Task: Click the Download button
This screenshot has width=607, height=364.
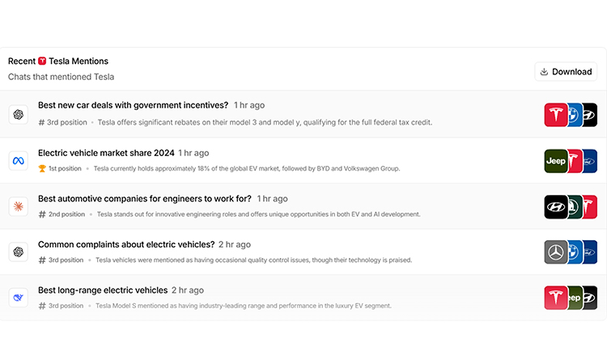Action: click(566, 71)
